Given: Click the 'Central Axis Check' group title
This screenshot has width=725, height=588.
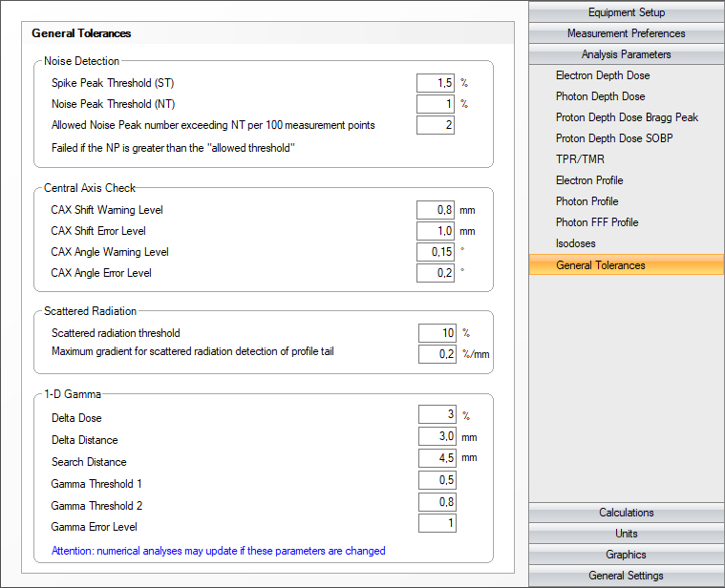Looking at the screenshot, I should [90, 188].
